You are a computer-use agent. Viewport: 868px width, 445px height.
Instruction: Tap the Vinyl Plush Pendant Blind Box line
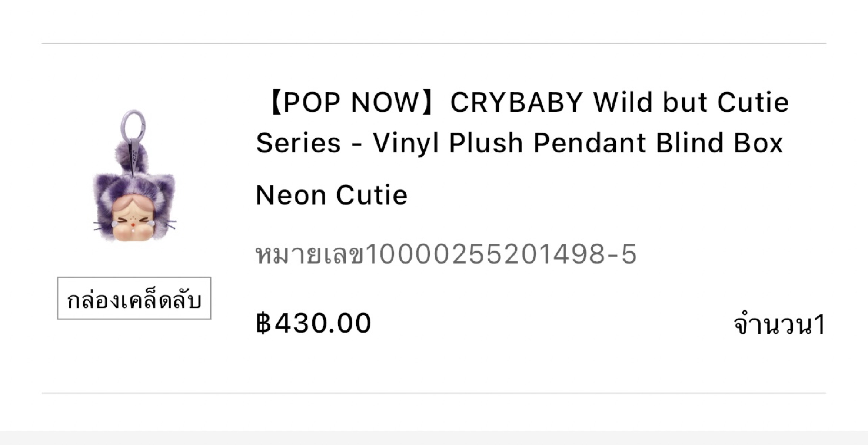[578, 143]
